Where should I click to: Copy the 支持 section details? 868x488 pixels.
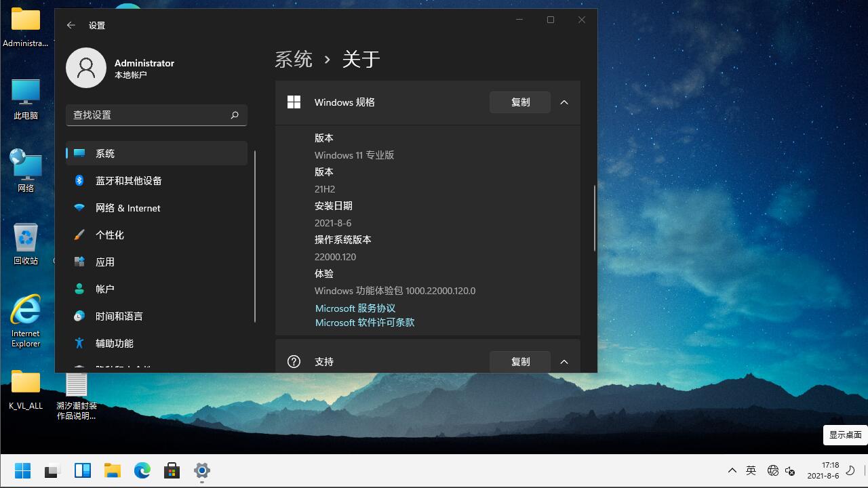coord(520,362)
